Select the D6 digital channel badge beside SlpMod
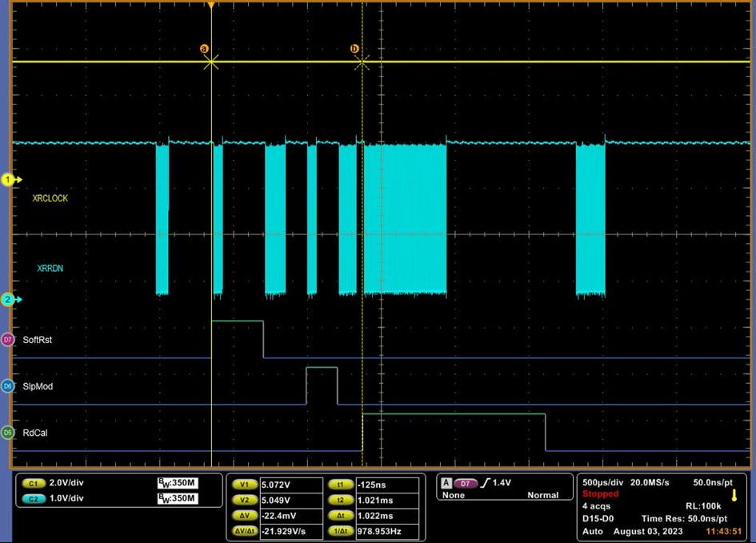756x543 pixels. 8,386
